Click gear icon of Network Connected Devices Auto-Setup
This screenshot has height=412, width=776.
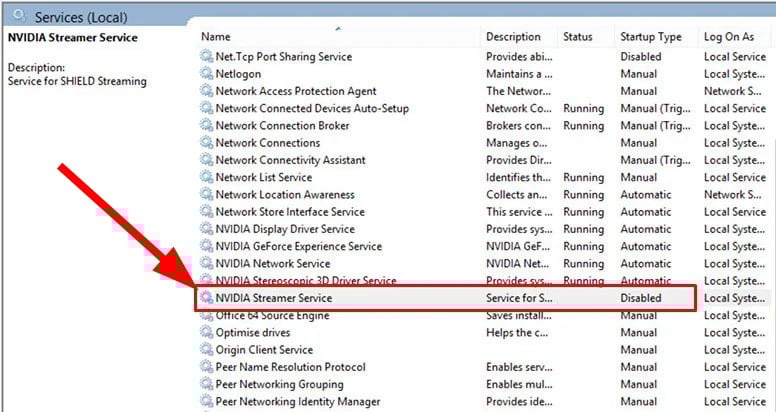pos(206,108)
